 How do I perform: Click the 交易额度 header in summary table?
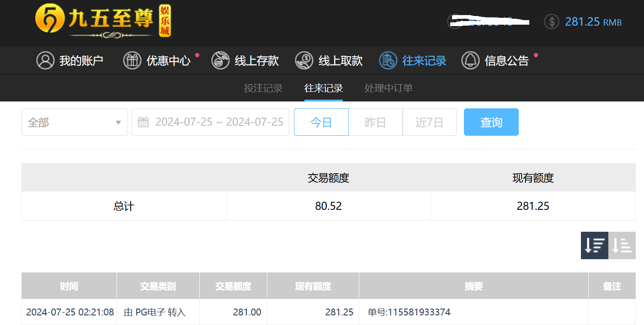tap(328, 178)
